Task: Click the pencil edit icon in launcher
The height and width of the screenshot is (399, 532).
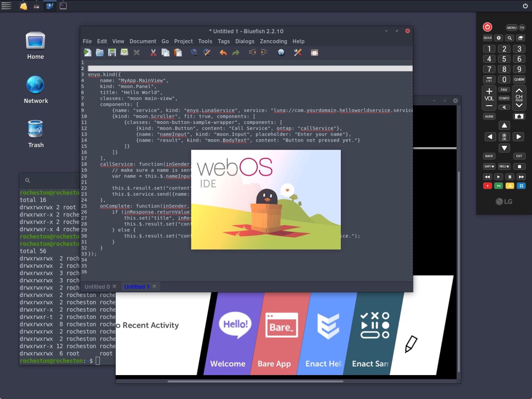Action: (411, 344)
